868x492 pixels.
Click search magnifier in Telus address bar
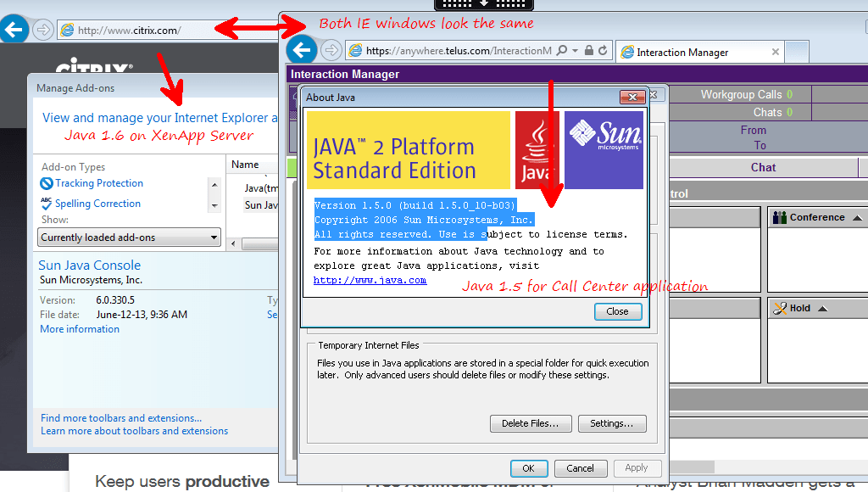pyautogui.click(x=562, y=50)
